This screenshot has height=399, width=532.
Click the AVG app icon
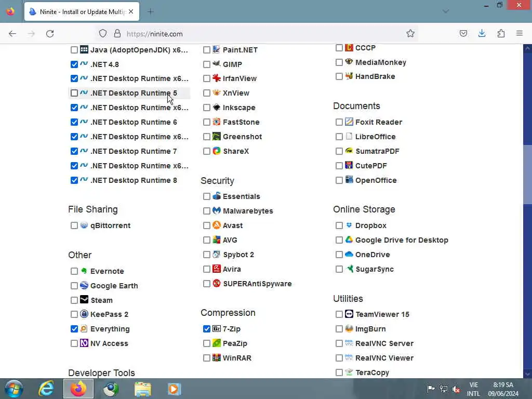[217, 240]
